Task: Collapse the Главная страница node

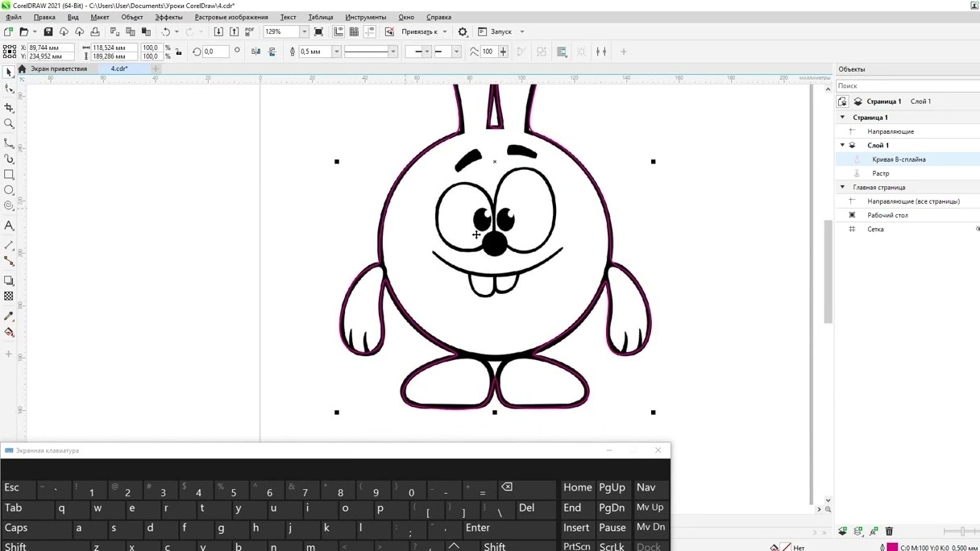Action: click(x=842, y=187)
